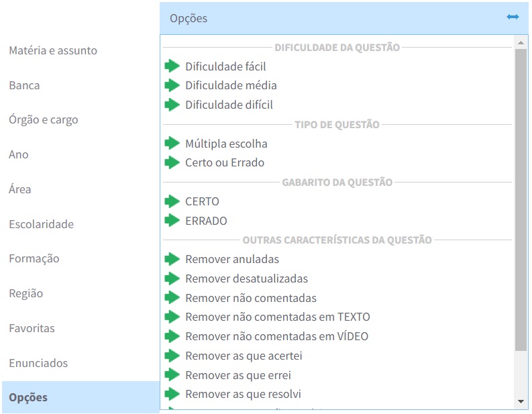Open the Escolaridade filter section
Image resolution: width=532 pixels, height=414 pixels.
click(41, 224)
